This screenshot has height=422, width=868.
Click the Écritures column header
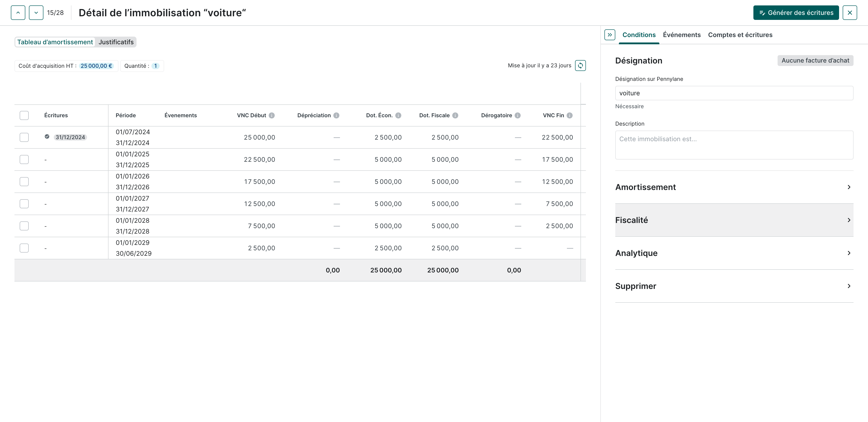pos(56,115)
